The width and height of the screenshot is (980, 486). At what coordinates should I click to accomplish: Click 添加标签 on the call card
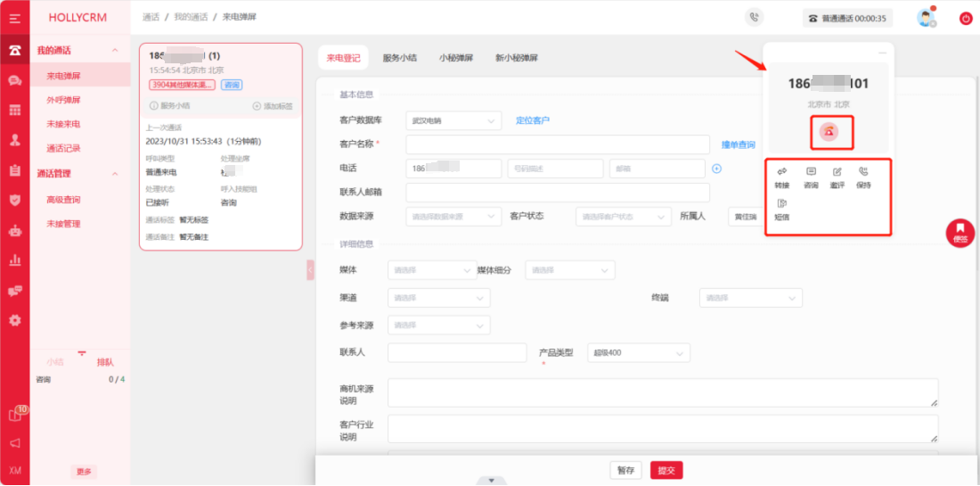[273, 106]
